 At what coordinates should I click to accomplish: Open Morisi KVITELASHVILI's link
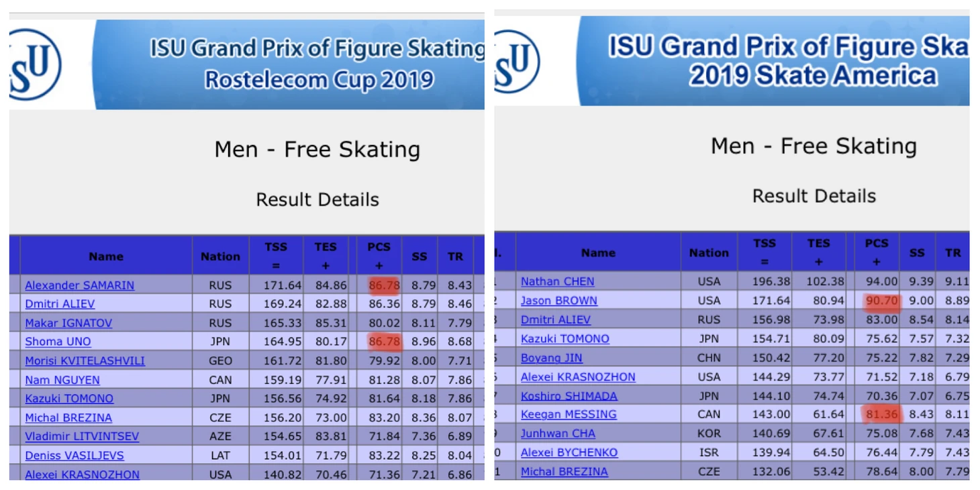[x=85, y=360]
